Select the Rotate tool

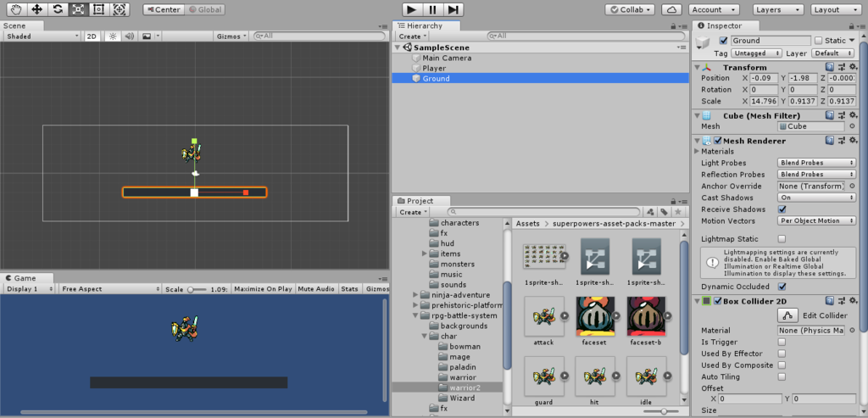(x=58, y=9)
